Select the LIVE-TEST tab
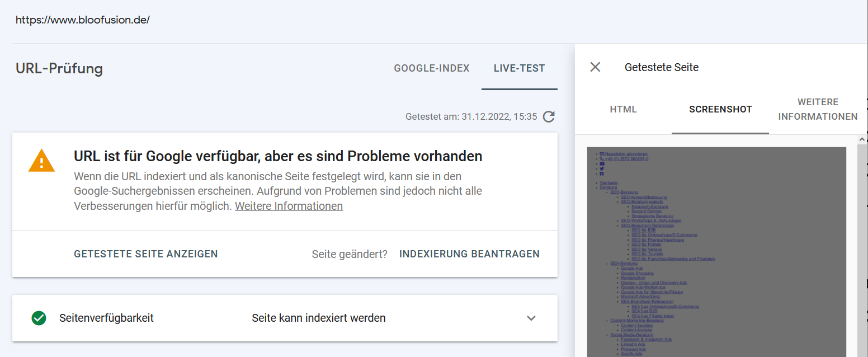This screenshot has height=357, width=868. pyautogui.click(x=519, y=68)
